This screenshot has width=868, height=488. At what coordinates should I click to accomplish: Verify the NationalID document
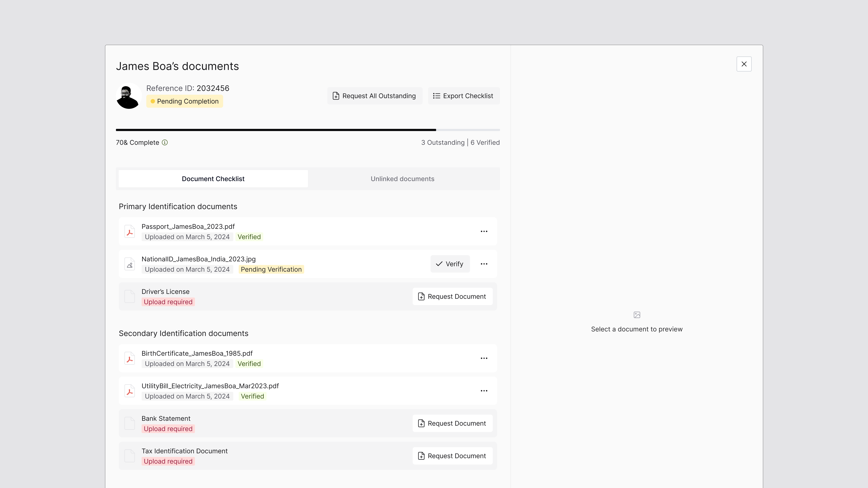coord(450,264)
